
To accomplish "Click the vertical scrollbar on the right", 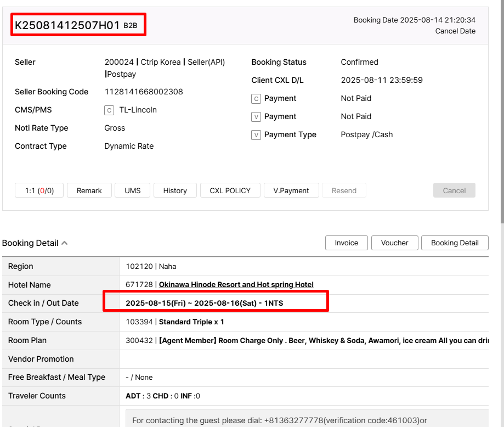I will [501, 110].
